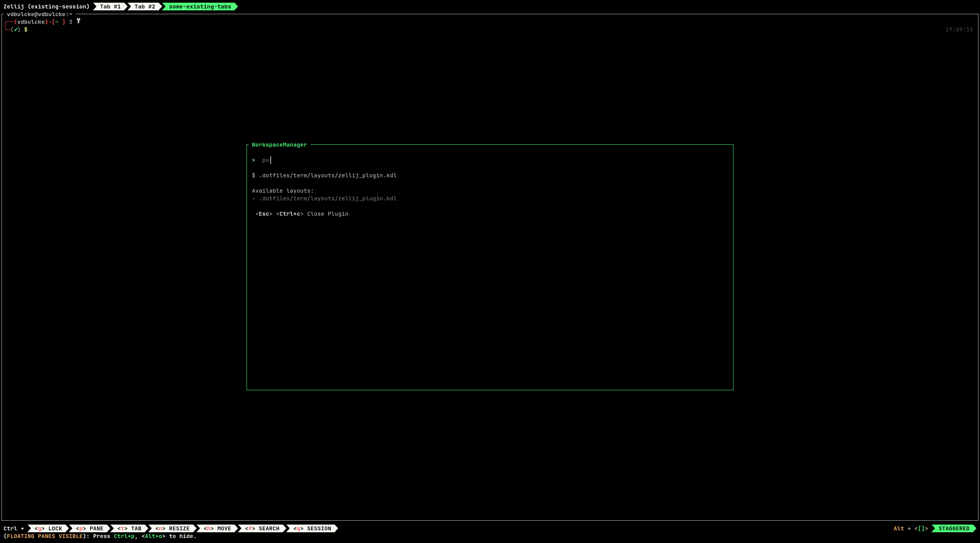The image size is (980, 543).
Task: Switch to Tab #1
Action: pos(110,7)
